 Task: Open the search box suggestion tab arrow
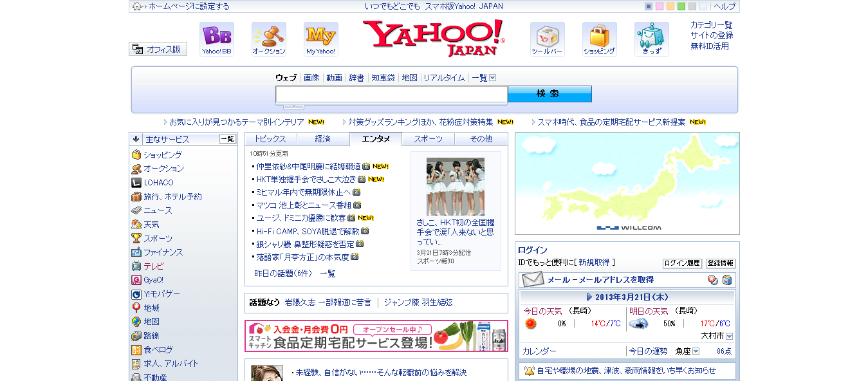click(293, 106)
